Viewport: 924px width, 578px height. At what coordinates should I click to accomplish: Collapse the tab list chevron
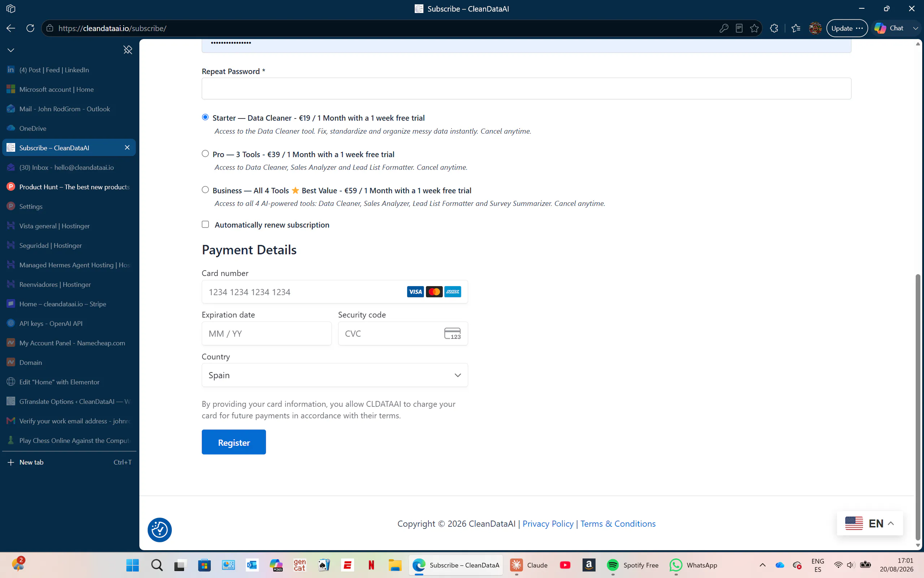[x=11, y=50]
